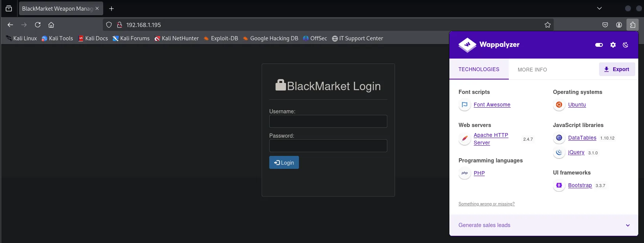The image size is (644, 243).
Task: Click the jQuery logo icon
Action: [559, 152]
